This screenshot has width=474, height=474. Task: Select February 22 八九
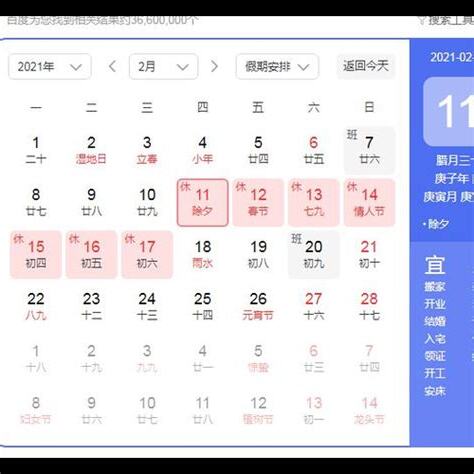(x=36, y=306)
